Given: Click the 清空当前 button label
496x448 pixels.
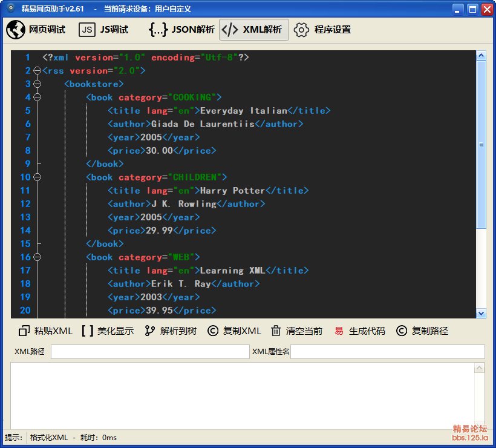Looking at the screenshot, I should [x=304, y=331].
